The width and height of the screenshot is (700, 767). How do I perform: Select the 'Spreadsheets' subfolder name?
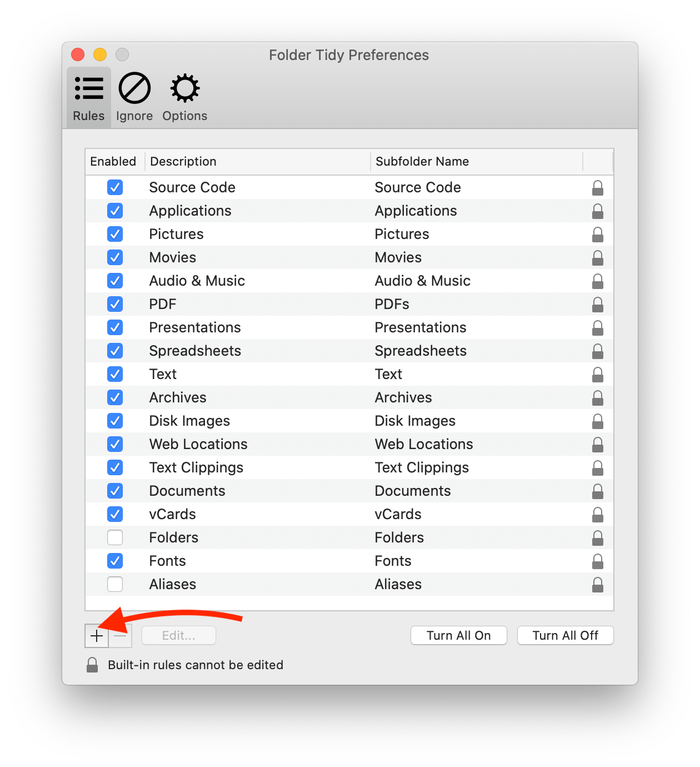click(x=421, y=351)
